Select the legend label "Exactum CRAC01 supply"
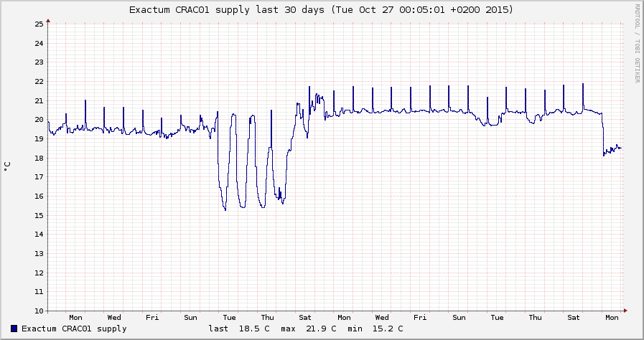 click(74, 329)
